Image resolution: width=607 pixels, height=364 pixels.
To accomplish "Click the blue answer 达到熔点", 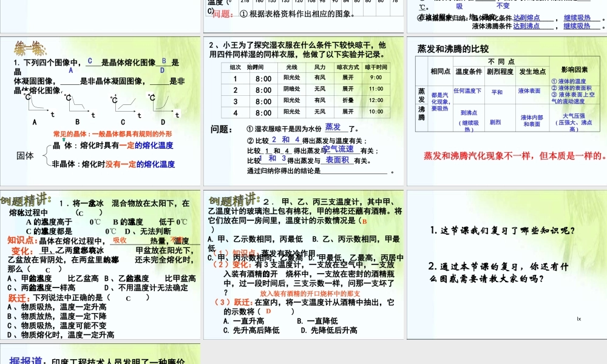I will coord(526,18).
